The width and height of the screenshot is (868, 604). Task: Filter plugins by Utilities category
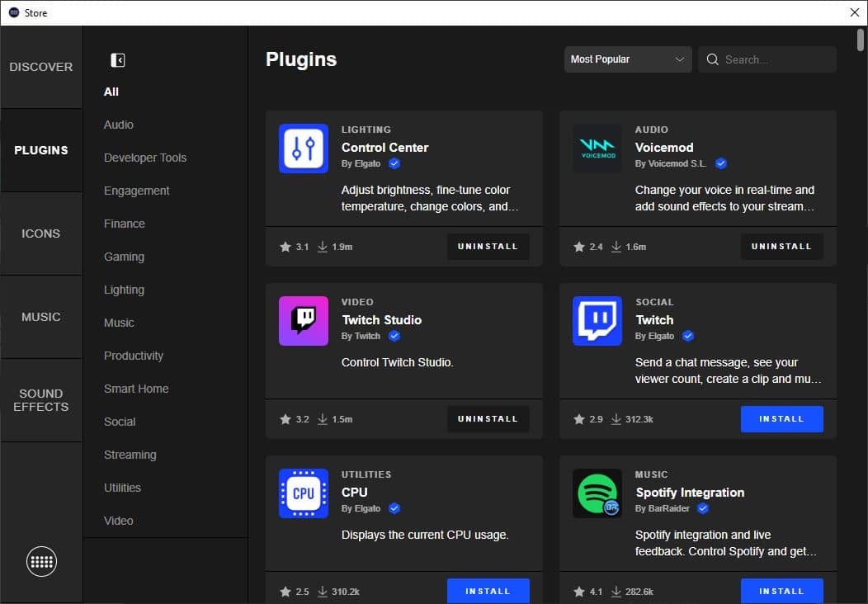tap(122, 488)
